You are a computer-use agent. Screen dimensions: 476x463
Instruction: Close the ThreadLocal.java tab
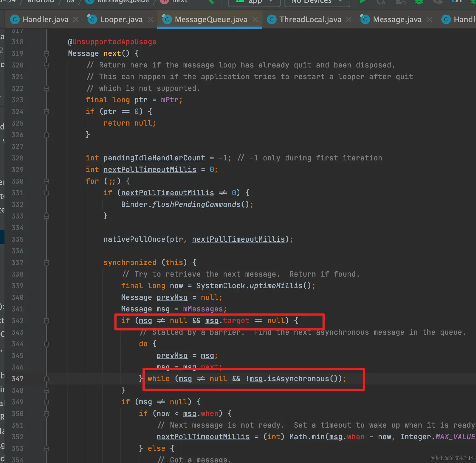(349, 19)
